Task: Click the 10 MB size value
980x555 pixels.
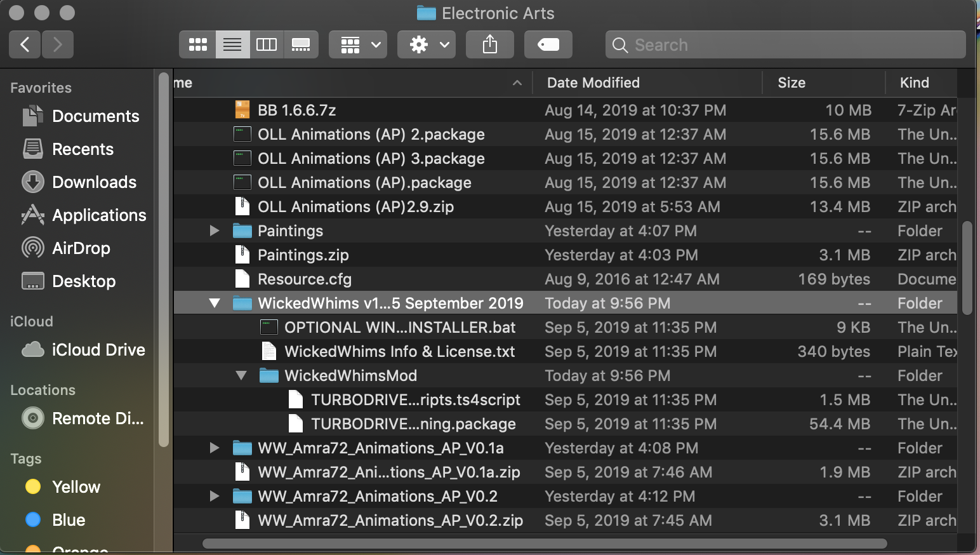Action: [848, 110]
